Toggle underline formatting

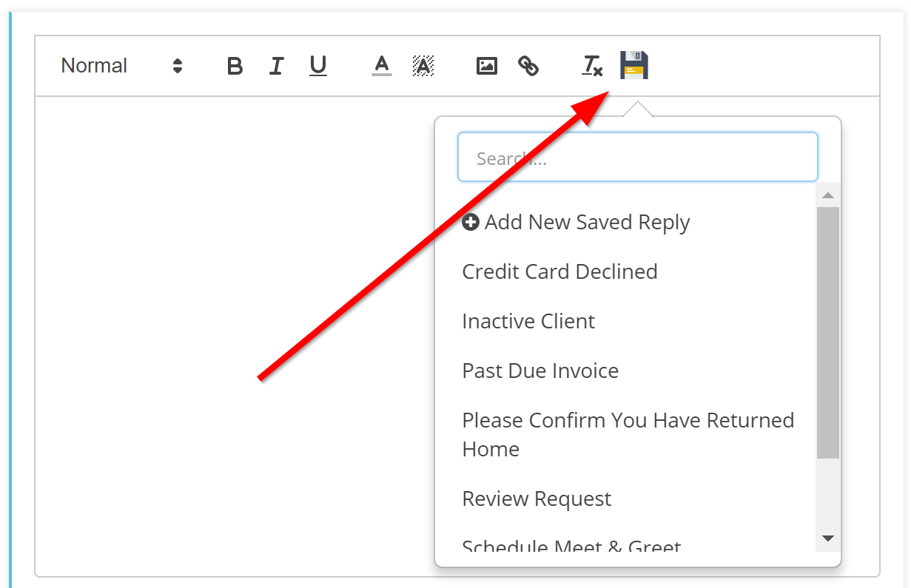click(318, 66)
